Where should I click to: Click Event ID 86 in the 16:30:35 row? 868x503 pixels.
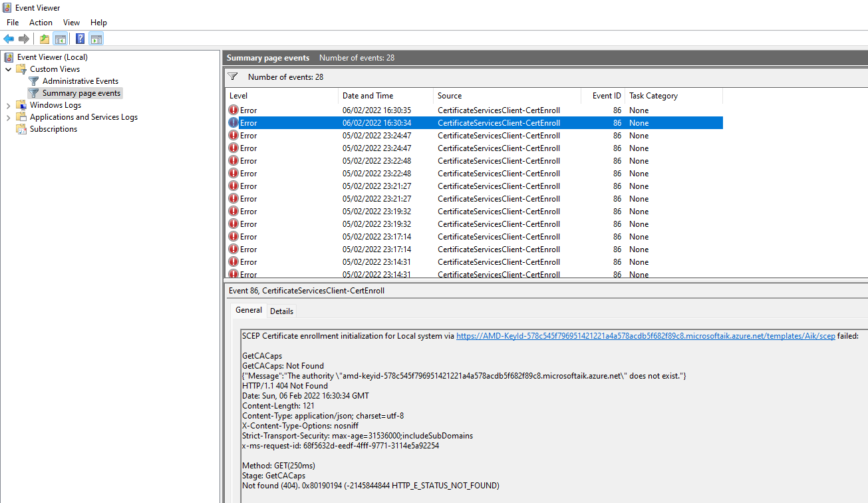pyautogui.click(x=617, y=110)
